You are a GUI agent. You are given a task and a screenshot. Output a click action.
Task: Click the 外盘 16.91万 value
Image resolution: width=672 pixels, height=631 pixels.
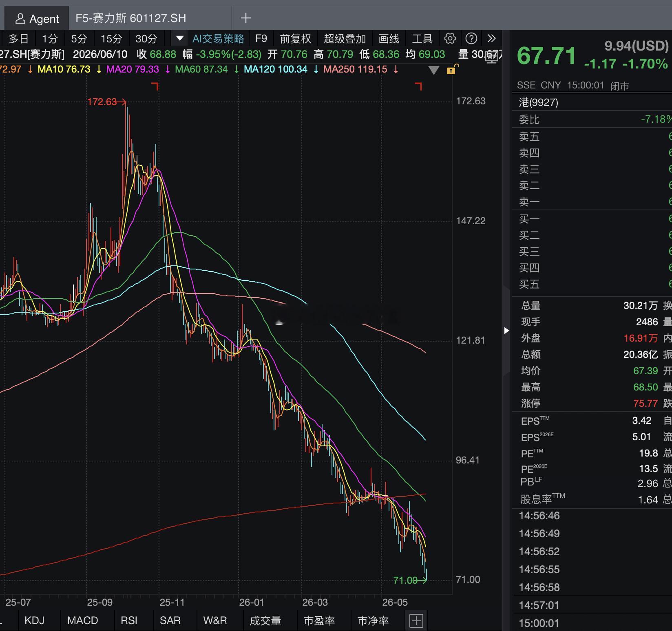click(x=641, y=338)
